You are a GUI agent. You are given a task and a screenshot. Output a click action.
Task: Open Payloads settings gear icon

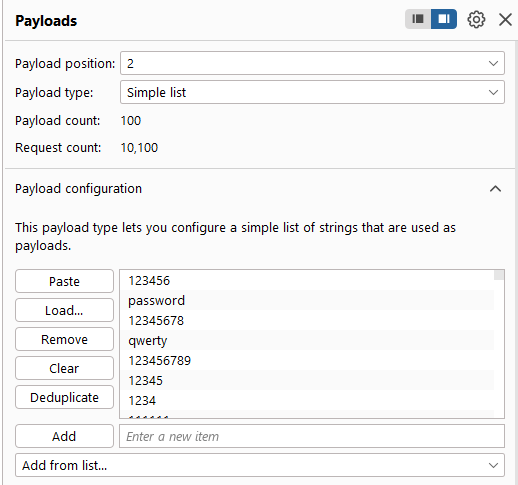point(476,20)
